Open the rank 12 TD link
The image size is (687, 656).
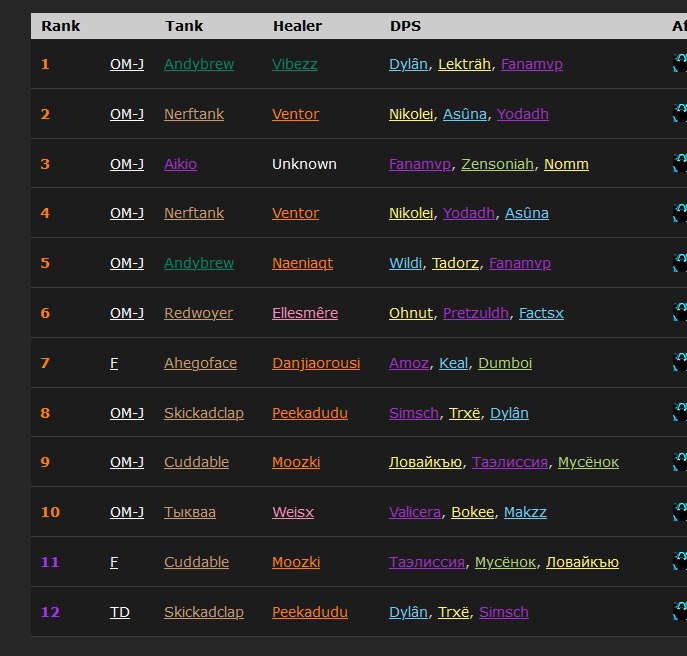[x=120, y=612]
